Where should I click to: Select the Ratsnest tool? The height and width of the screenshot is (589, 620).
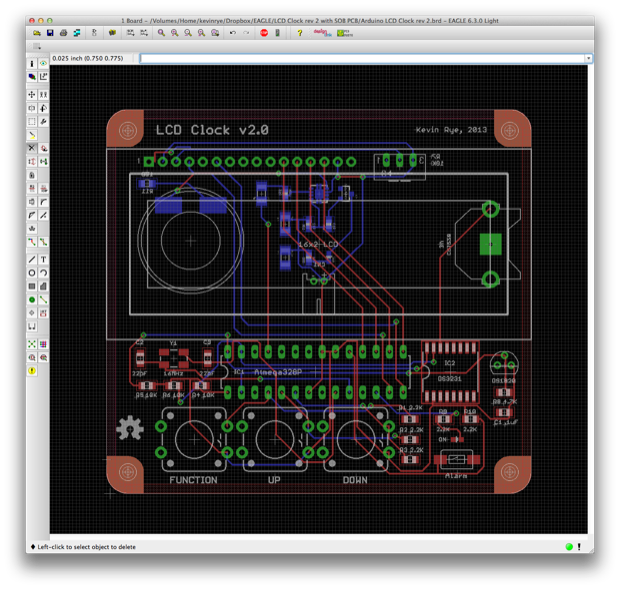(32, 344)
